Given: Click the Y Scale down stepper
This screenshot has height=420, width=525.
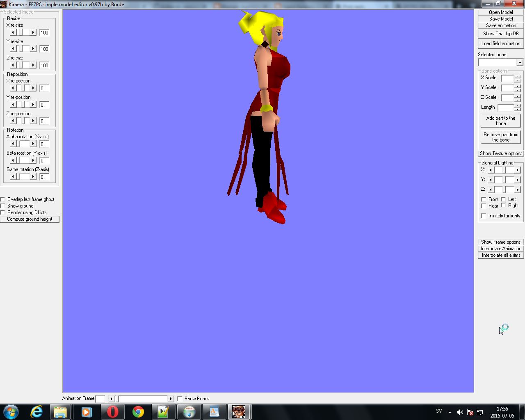Looking at the screenshot, I should (518, 90).
